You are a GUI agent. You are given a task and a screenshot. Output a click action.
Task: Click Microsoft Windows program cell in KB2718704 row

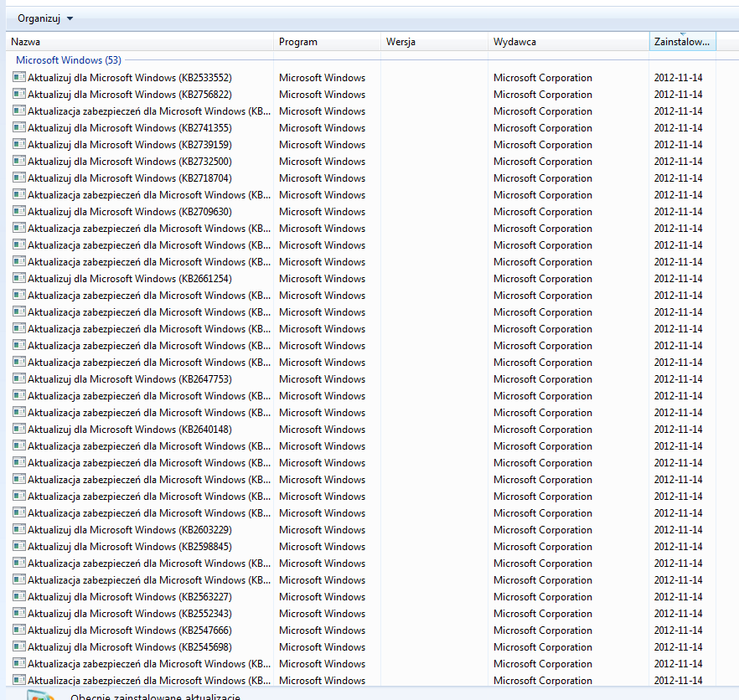click(322, 178)
